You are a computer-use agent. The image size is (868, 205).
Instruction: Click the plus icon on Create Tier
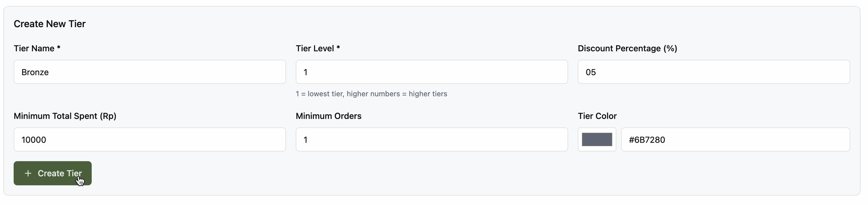(x=28, y=173)
